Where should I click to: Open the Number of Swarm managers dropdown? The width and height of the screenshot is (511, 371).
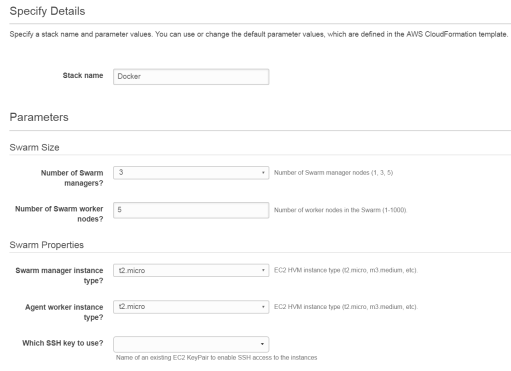(191, 173)
